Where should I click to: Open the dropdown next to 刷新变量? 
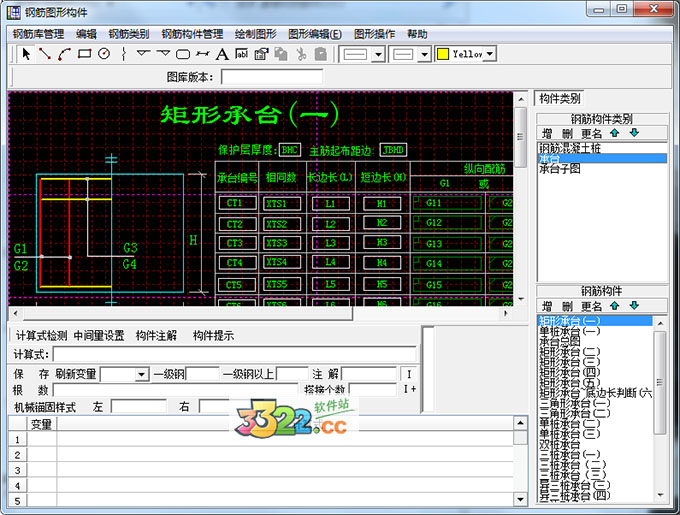140,373
